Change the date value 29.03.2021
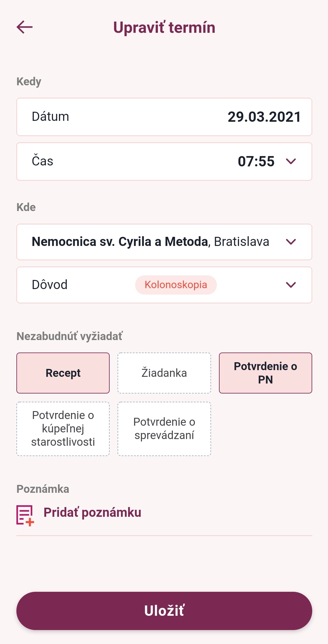328x644 pixels. coord(264,117)
